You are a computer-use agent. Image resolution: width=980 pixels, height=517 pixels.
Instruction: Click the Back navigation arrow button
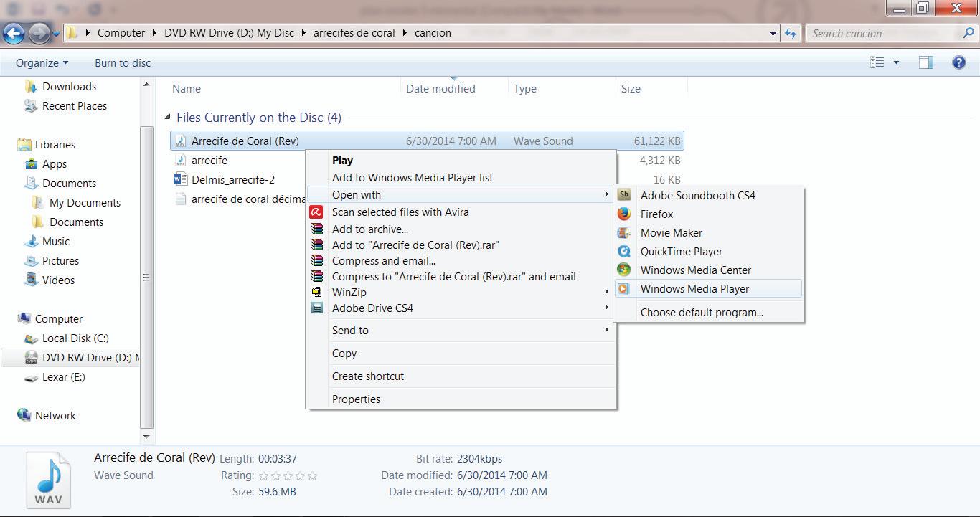(x=14, y=33)
